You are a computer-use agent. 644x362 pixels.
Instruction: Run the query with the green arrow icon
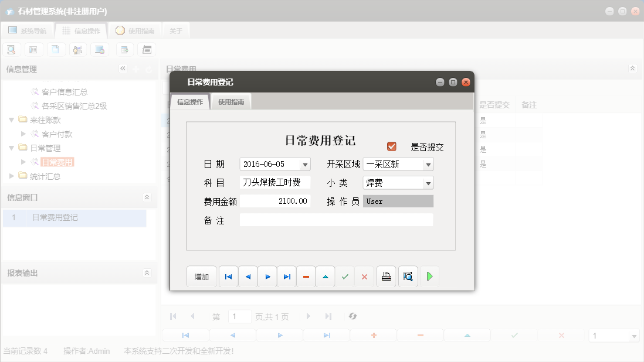click(429, 276)
